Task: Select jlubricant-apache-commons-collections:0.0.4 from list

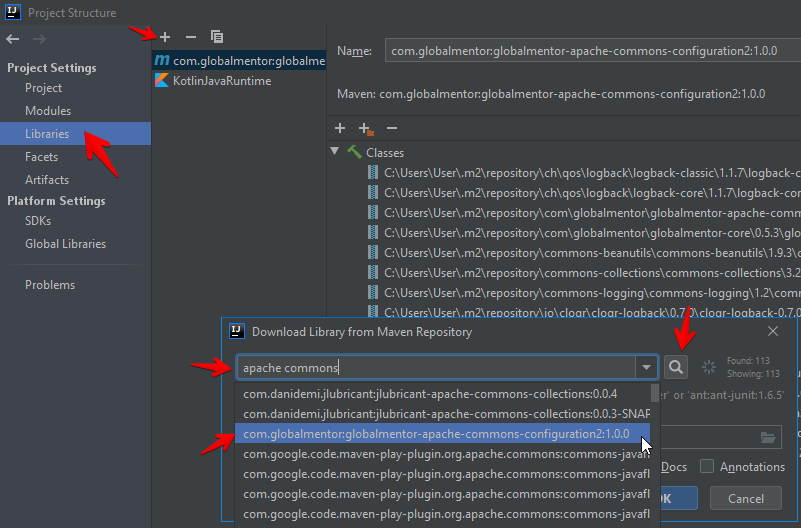Action: click(x=430, y=394)
